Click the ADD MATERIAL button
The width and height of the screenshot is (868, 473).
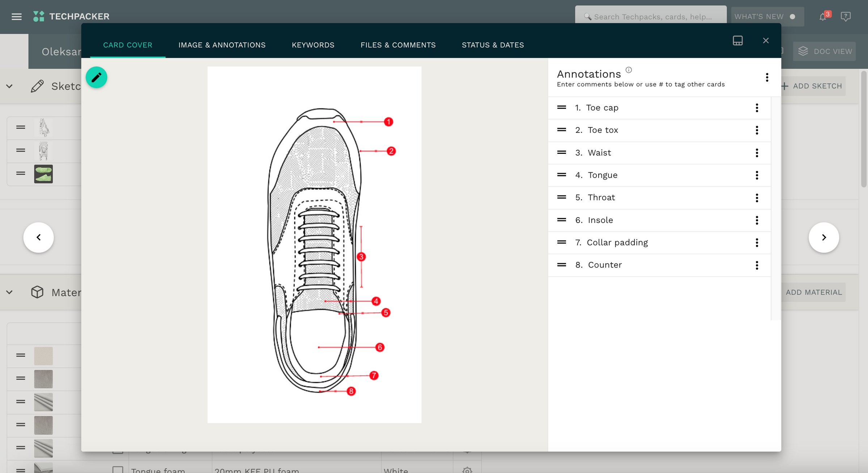coord(813,292)
